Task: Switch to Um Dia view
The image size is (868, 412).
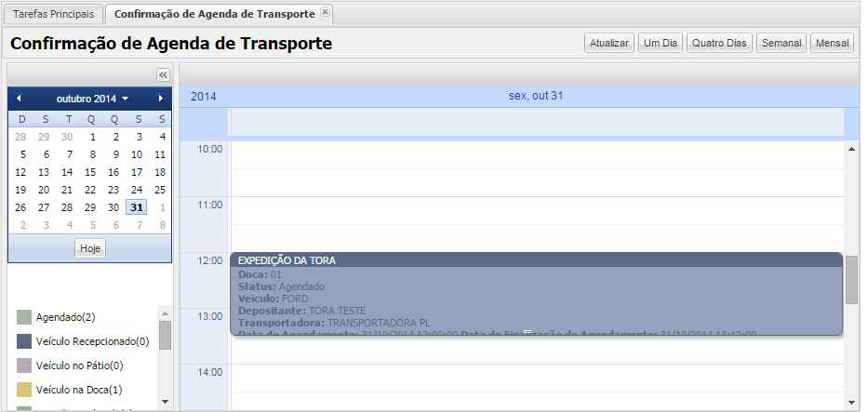Action: pos(661,44)
